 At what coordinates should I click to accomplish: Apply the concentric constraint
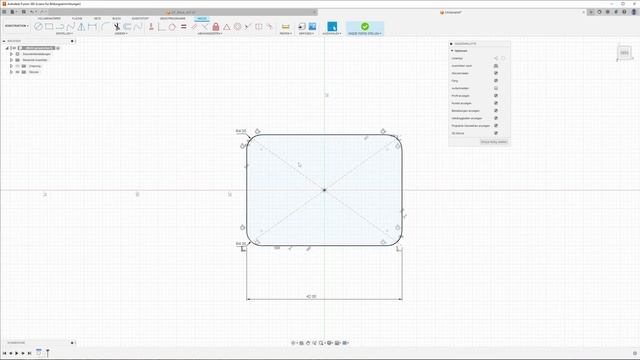pos(237,27)
